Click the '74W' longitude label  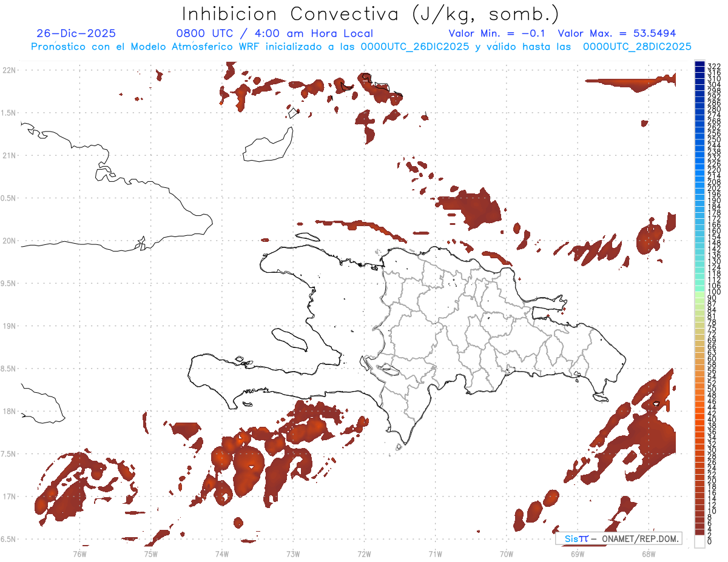[x=221, y=554]
